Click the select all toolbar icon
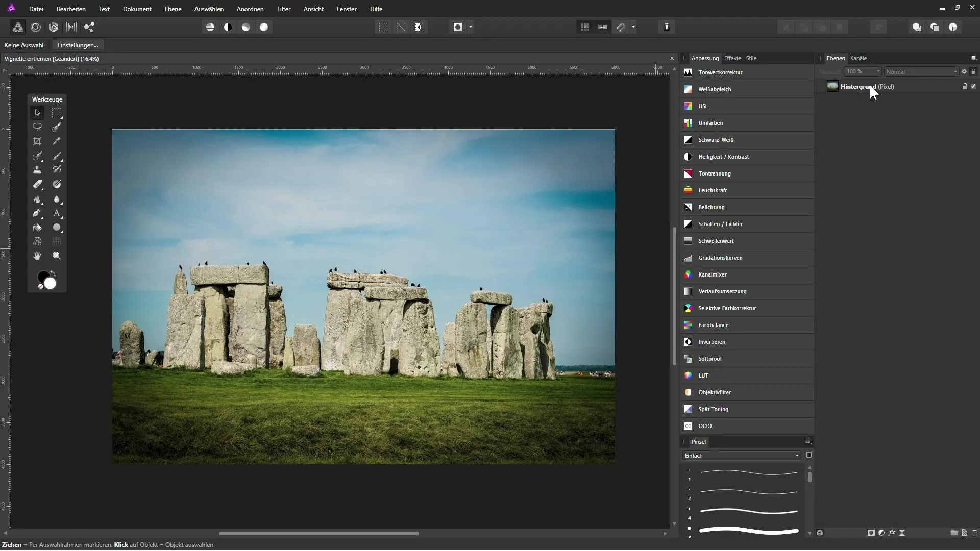 tap(383, 27)
